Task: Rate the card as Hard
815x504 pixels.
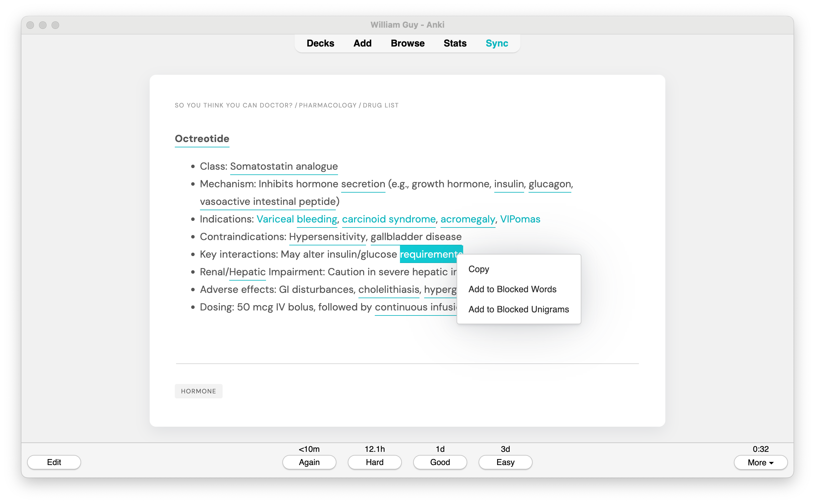Action: (374, 462)
